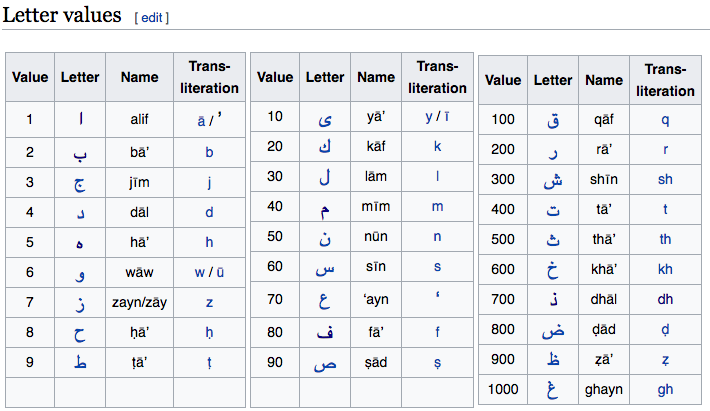Click the transliteration link 'ā' for alif

(x=201, y=120)
